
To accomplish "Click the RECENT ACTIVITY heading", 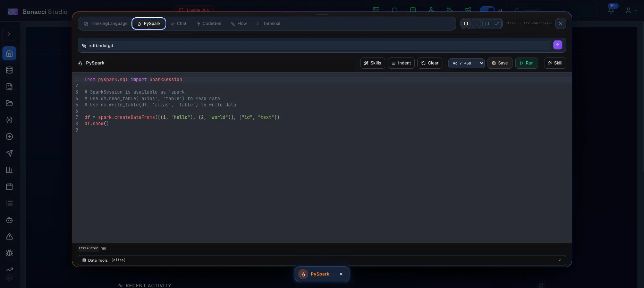I will (148, 286).
